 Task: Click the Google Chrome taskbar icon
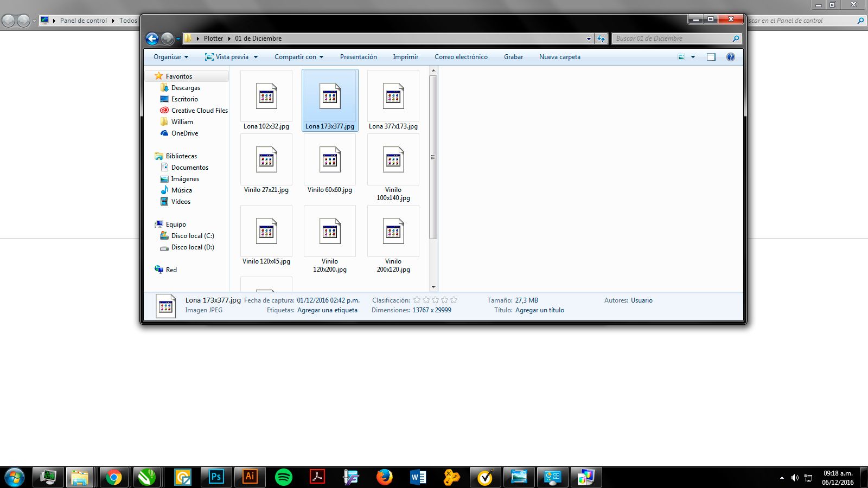coord(114,477)
